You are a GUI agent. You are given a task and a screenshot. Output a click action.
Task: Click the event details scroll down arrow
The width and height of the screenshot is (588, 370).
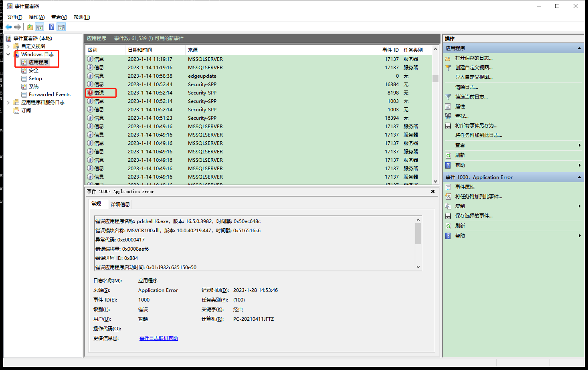coord(418,267)
